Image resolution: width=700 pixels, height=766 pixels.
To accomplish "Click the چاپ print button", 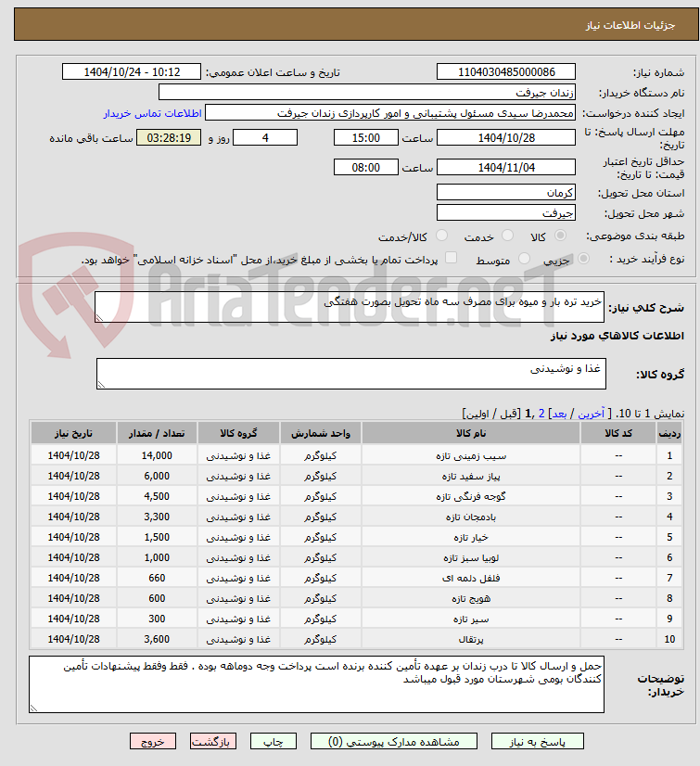I will coord(274,742).
